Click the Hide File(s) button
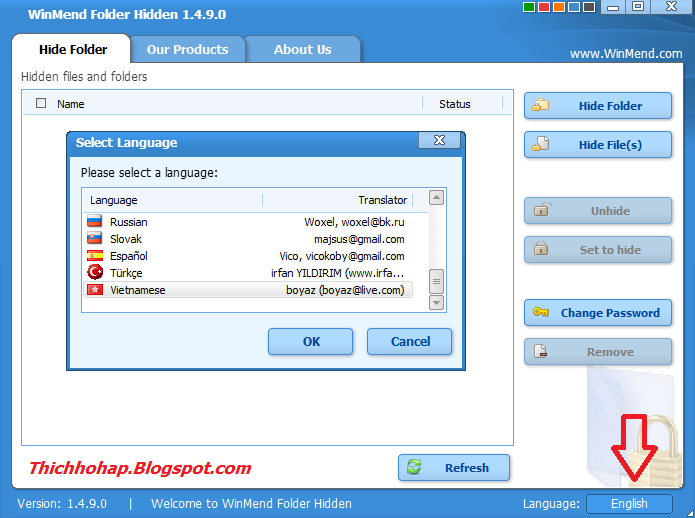The height and width of the screenshot is (518, 695). click(x=597, y=144)
